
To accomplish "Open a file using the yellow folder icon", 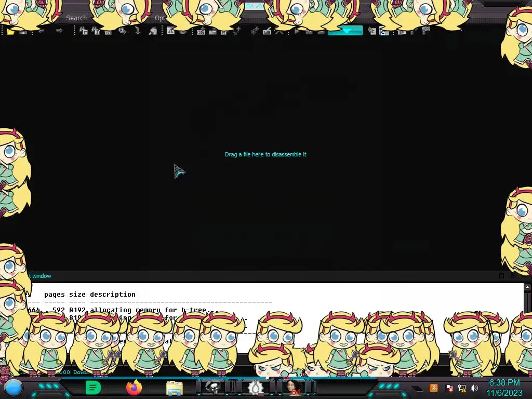I will (10, 32).
